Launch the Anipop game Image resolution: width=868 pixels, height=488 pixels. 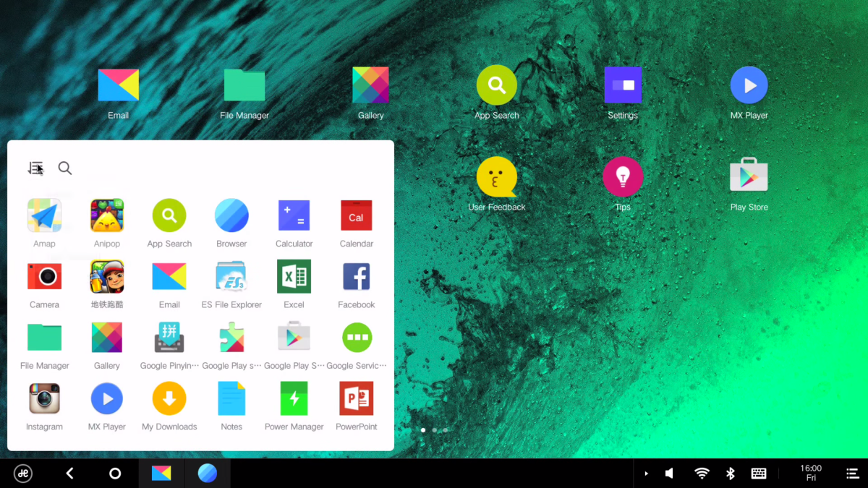pyautogui.click(x=106, y=215)
